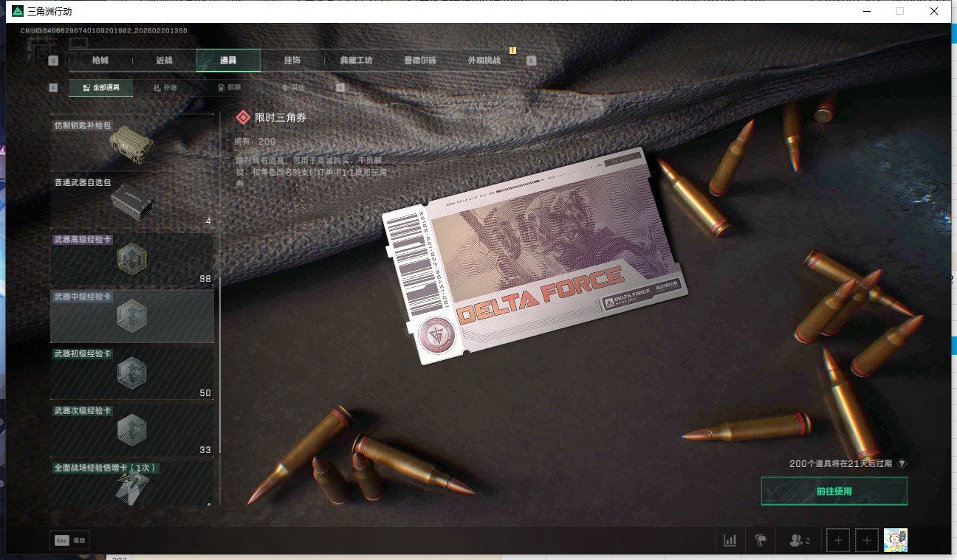Viewport: 957px width, 560px height.
Task: Open the 挂饰 tab
Action: [292, 61]
